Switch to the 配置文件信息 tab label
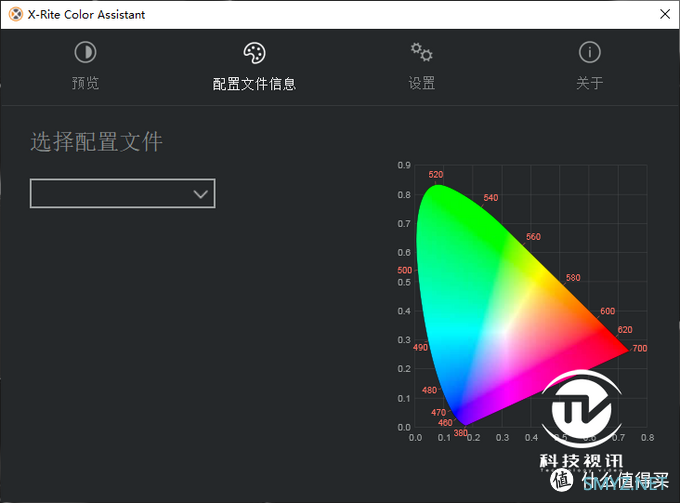680x503 pixels. (x=254, y=83)
